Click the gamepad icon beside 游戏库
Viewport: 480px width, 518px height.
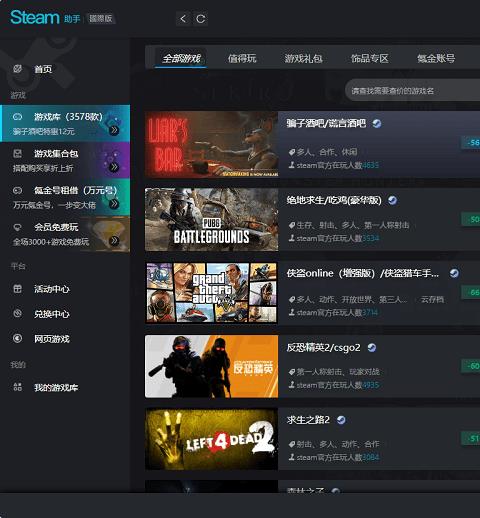17,117
